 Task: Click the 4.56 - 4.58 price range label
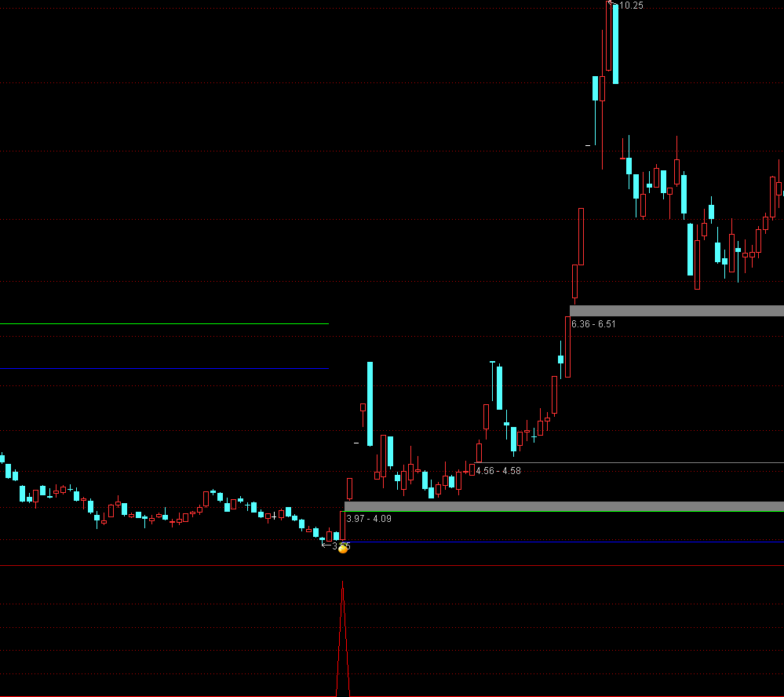[498, 471]
